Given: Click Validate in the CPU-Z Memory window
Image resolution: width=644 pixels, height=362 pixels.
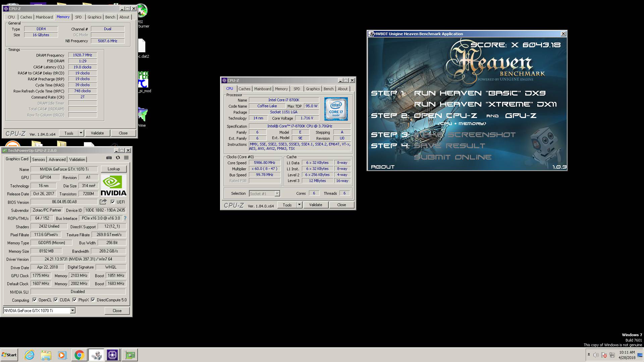Looking at the screenshot, I should 97,133.
